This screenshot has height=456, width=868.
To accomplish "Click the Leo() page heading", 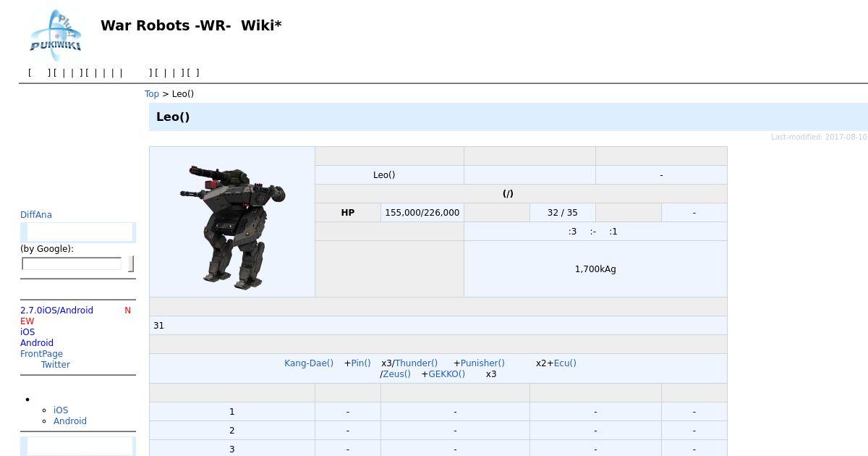I will tap(173, 117).
